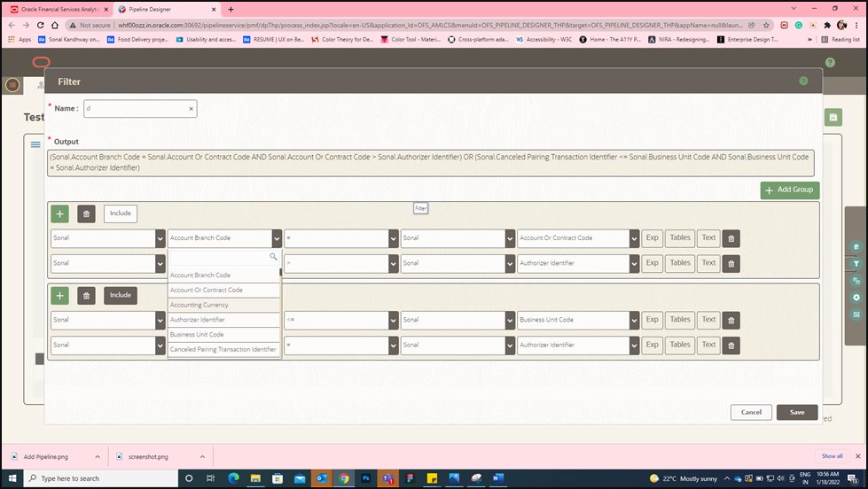Open the Account Or Contract Code column dropdown
Screen dimensions: 868x489
point(634,238)
